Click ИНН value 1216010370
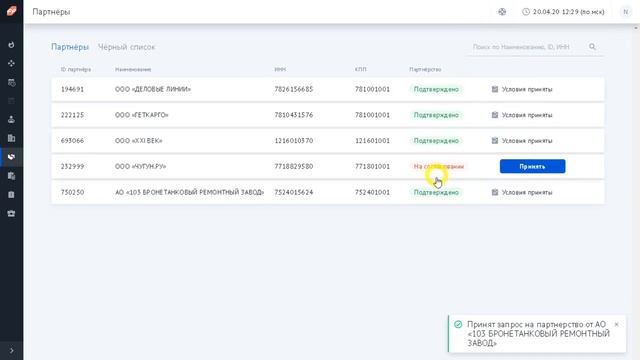Image resolution: width=640 pixels, height=360 pixels. pyautogui.click(x=293, y=141)
